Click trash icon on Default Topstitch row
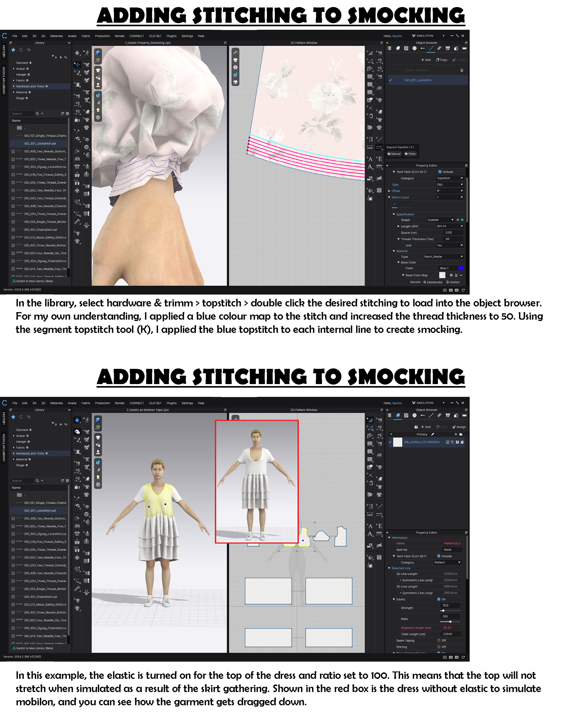The width and height of the screenshot is (562, 728). 462,70
